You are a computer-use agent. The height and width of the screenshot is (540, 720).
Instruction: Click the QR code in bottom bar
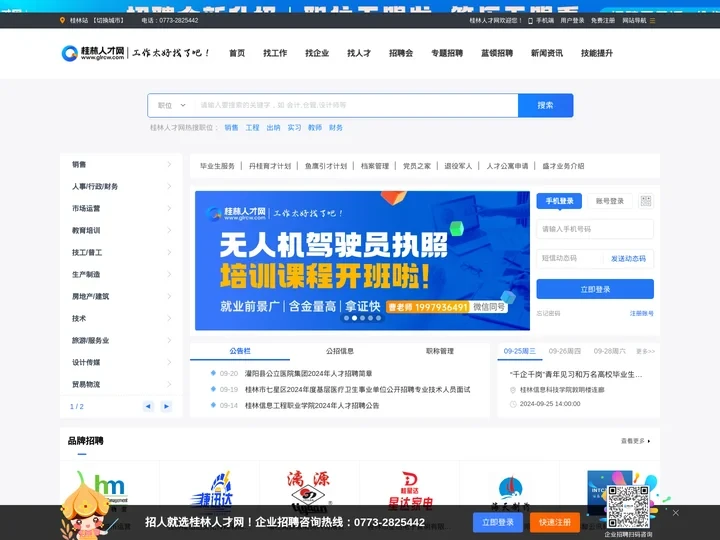click(x=628, y=507)
